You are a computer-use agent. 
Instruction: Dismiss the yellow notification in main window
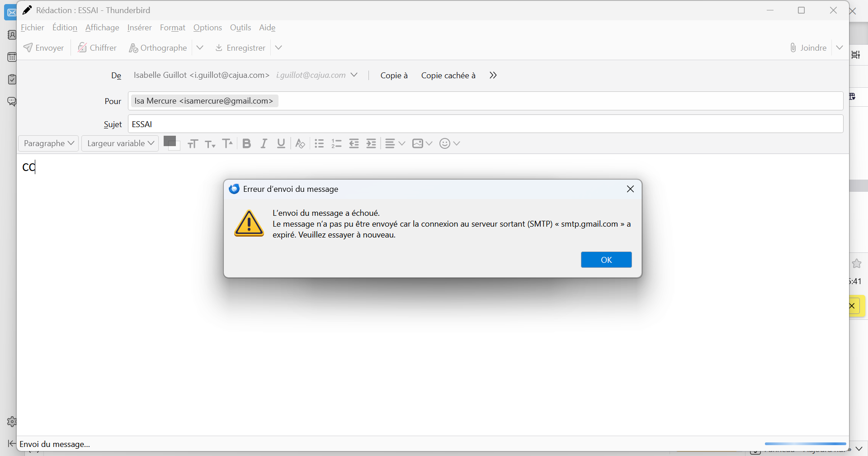853,306
